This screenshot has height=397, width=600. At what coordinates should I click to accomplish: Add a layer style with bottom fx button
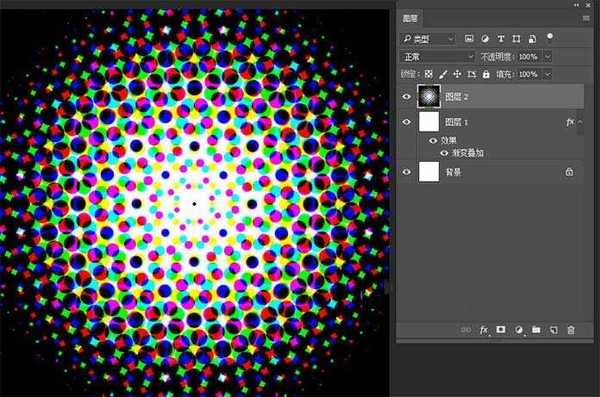484,330
